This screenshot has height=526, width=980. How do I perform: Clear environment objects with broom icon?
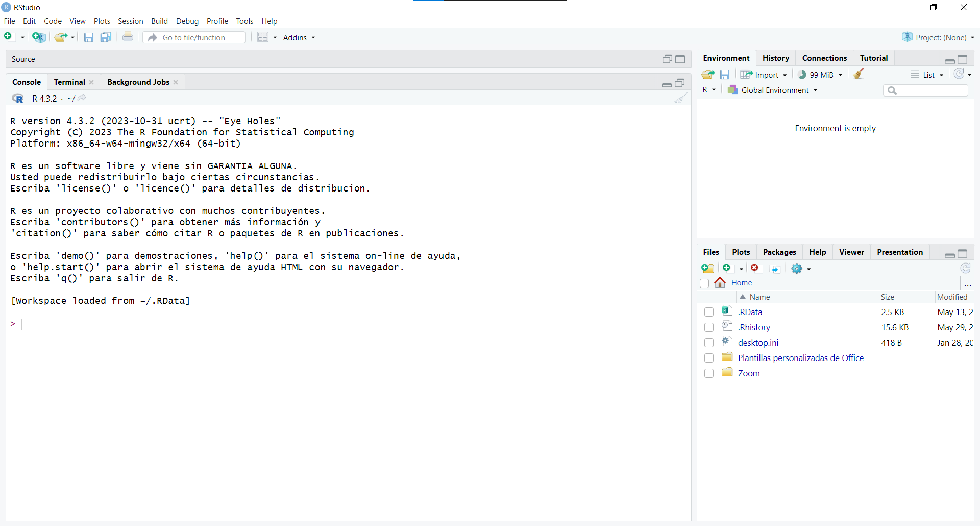pyautogui.click(x=859, y=75)
